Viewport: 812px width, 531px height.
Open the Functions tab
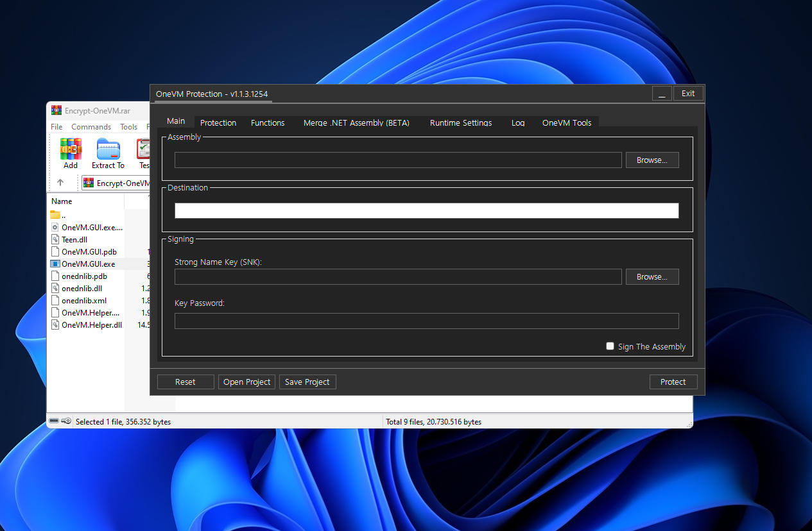pyautogui.click(x=268, y=122)
